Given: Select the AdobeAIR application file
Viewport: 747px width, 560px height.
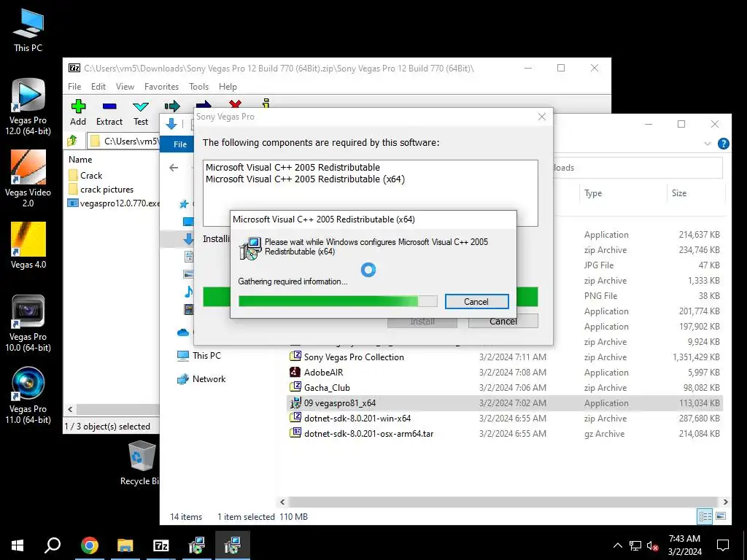Looking at the screenshot, I should point(505,373).
